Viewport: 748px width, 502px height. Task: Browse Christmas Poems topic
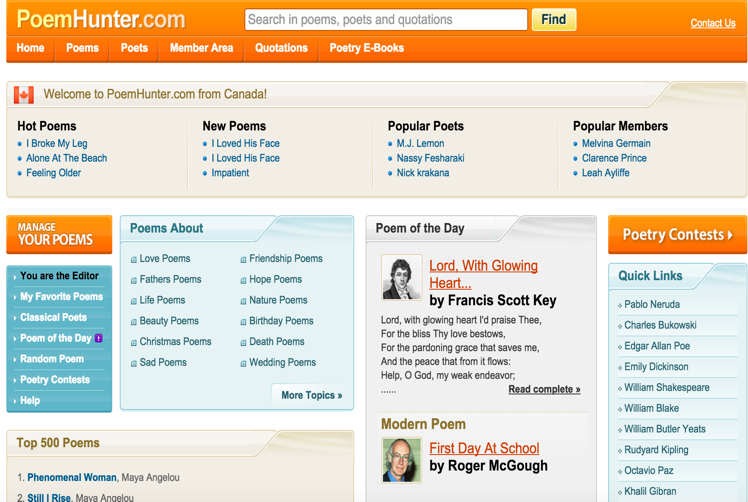(175, 342)
